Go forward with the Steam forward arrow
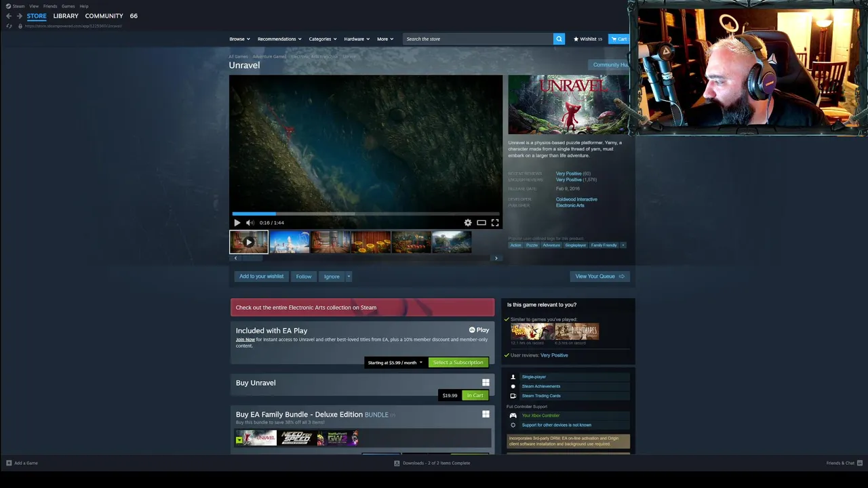Screen dimensions: 868x488 click(x=19, y=16)
